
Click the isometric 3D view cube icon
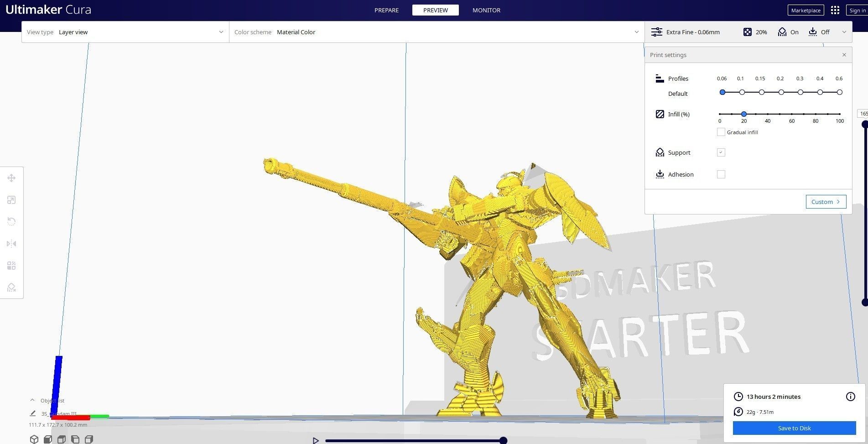[34, 439]
